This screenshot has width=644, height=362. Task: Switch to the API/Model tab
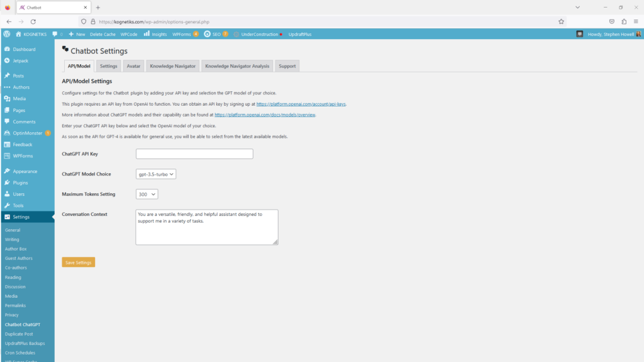[x=79, y=66]
